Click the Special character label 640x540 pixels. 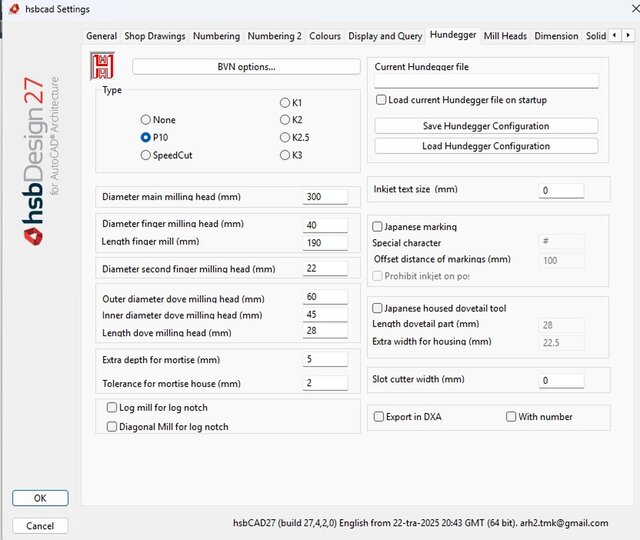pos(407,243)
